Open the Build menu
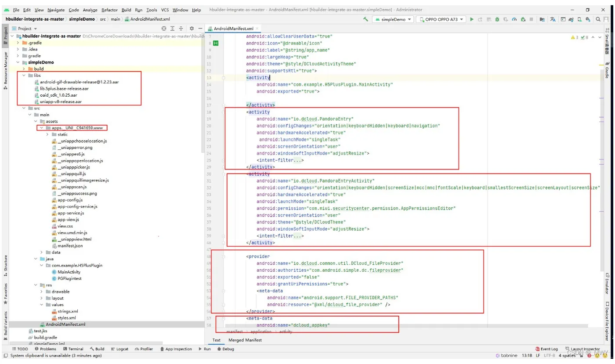 pos(127,10)
